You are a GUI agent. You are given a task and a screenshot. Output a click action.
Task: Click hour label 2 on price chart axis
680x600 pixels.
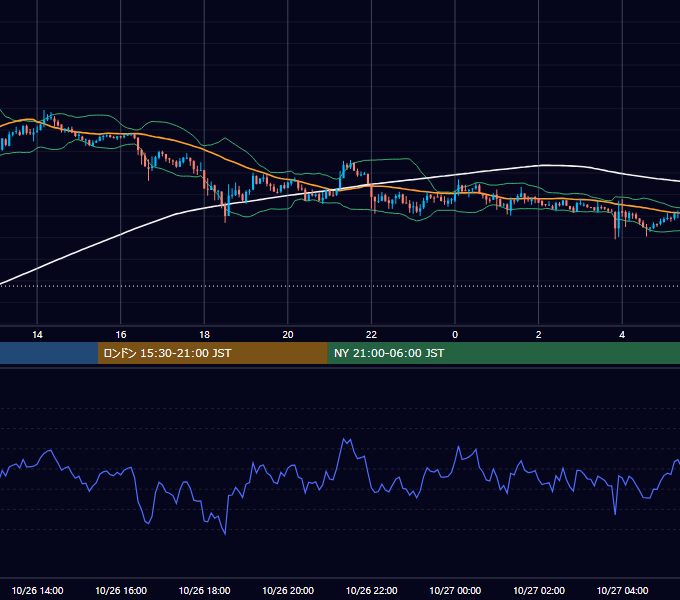(x=539, y=335)
